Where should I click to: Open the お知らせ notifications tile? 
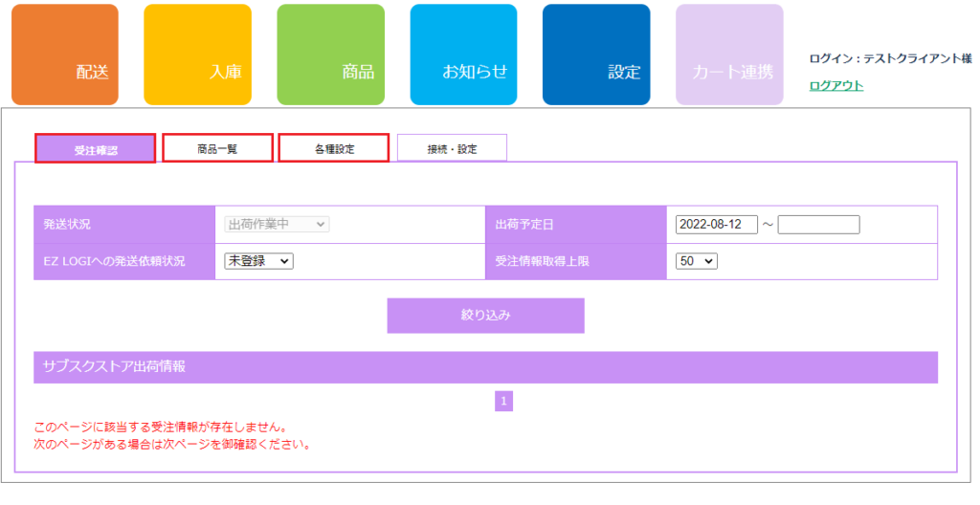coord(463,55)
